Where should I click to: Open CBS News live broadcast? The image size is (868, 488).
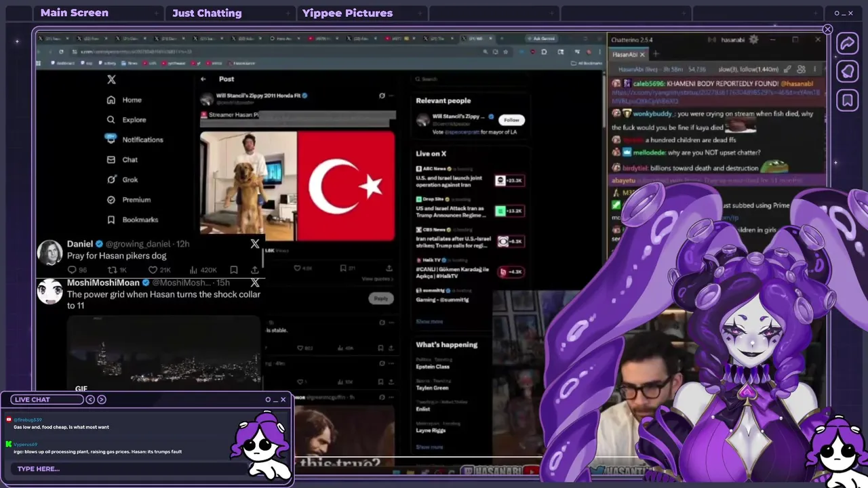469,239
